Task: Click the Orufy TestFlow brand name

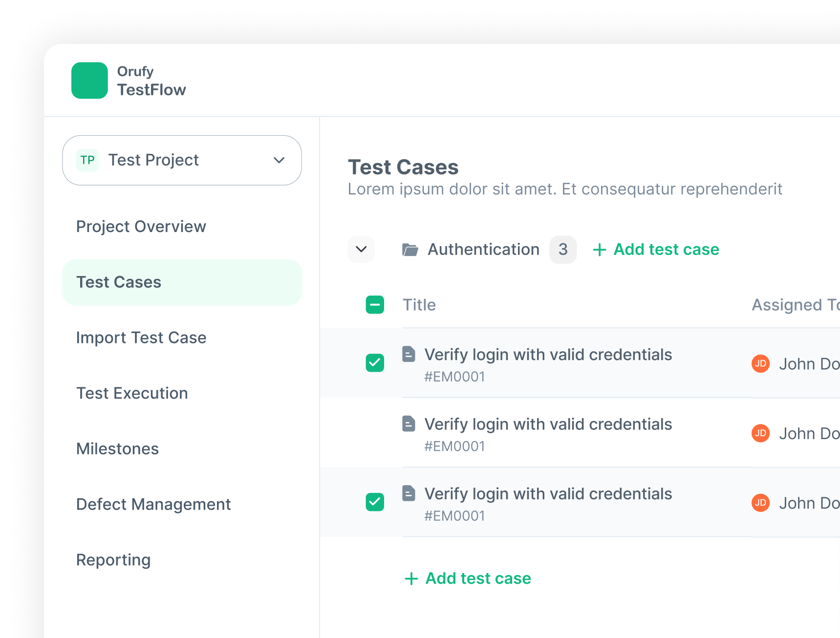Action: [151, 81]
